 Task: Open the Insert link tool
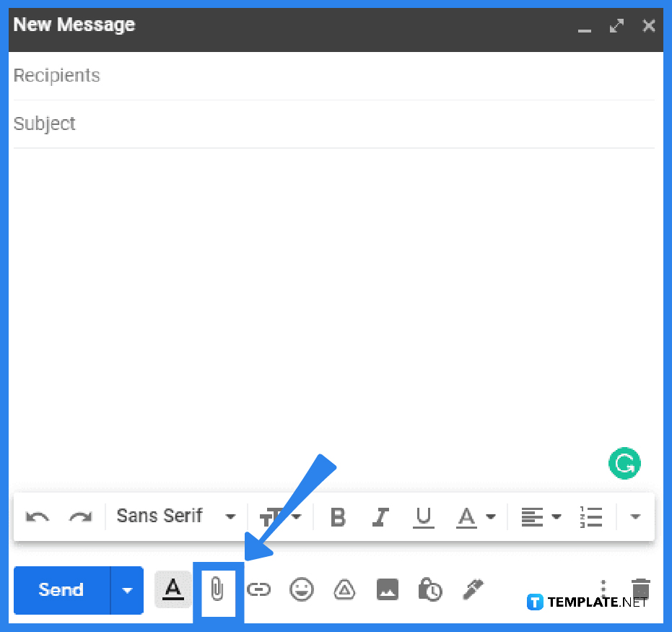259,590
